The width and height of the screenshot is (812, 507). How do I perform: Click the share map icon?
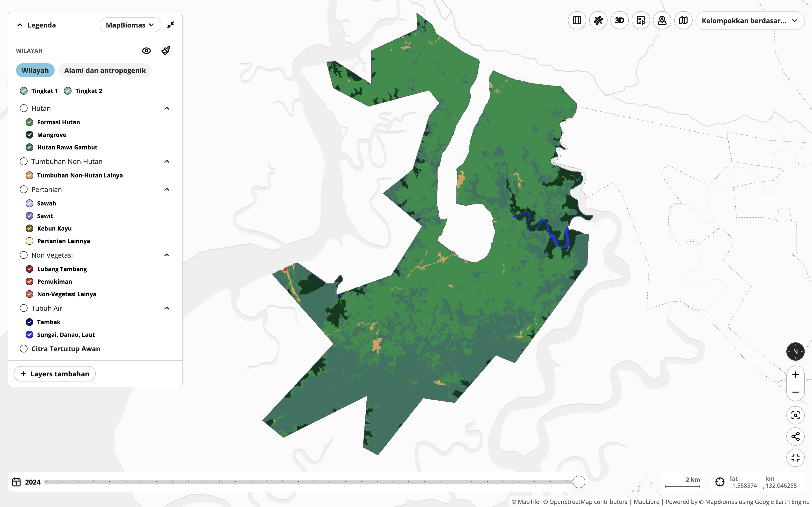tap(795, 437)
